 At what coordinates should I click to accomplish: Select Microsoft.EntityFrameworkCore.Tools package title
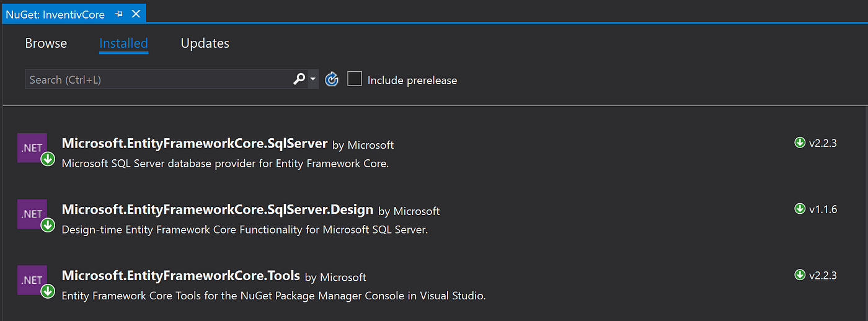pos(181,275)
